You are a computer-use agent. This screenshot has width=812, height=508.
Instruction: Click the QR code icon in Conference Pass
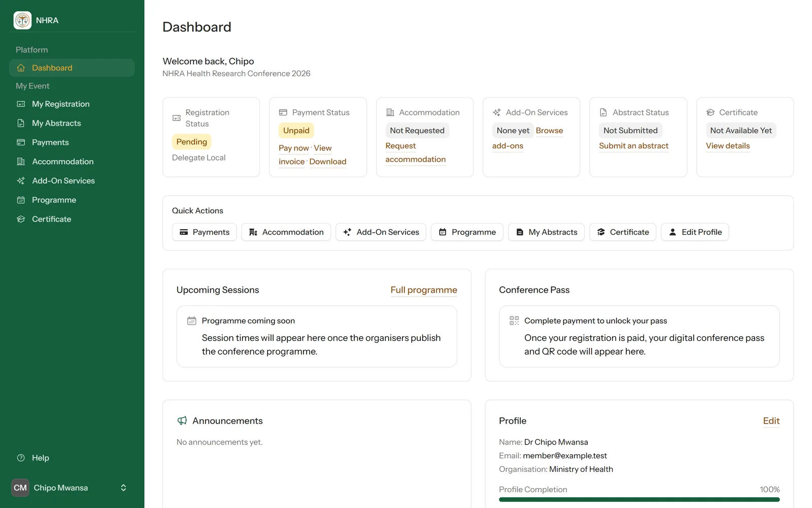coord(514,321)
